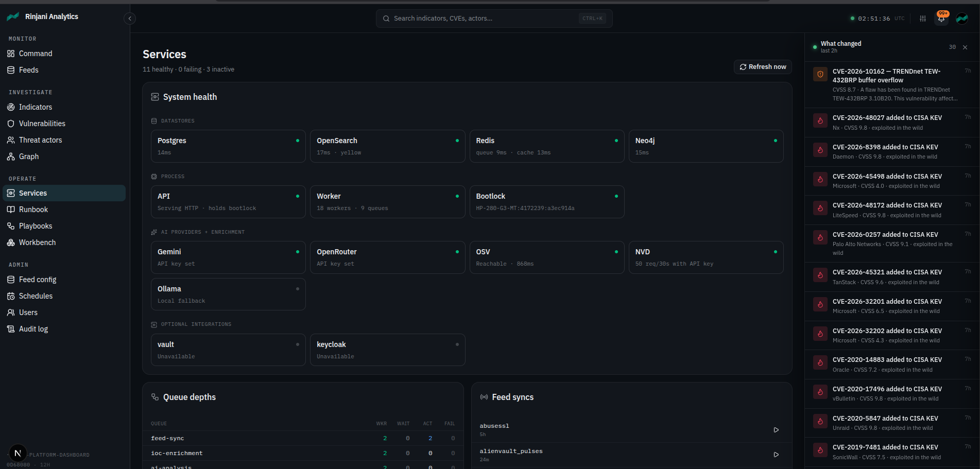Viewport: 980px width, 469px height.
Task: Collapse the sidebar with the chevron button
Action: [130, 19]
